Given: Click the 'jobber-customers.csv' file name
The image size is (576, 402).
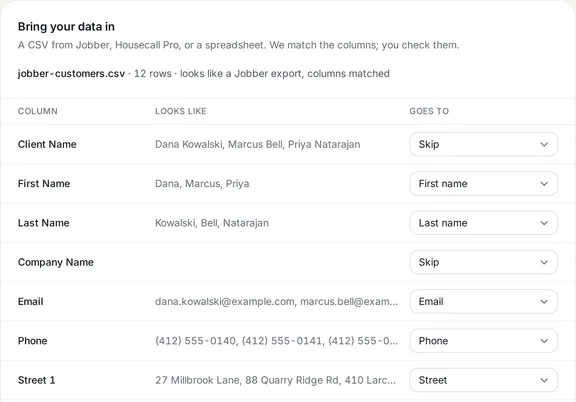Looking at the screenshot, I should pos(71,73).
